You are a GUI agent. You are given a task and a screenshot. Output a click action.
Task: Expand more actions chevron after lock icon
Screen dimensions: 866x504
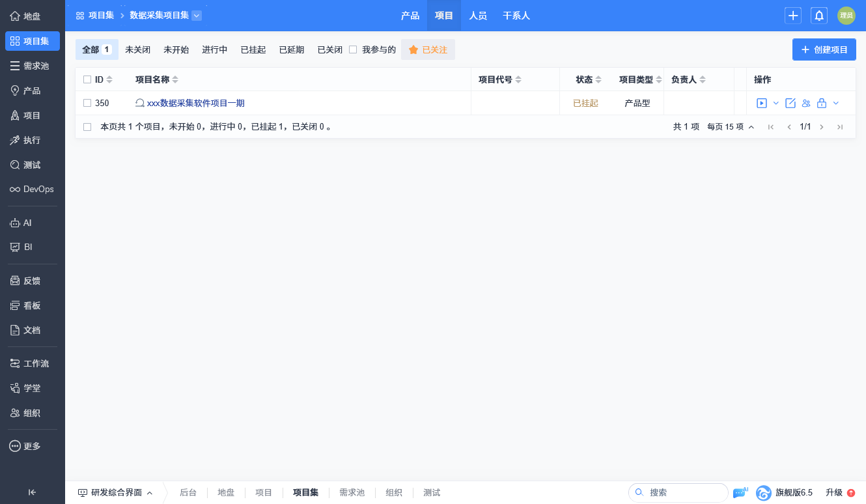click(x=836, y=103)
